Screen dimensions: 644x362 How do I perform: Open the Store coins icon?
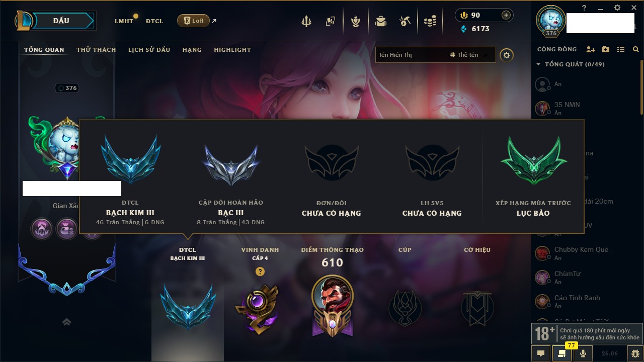430,21
